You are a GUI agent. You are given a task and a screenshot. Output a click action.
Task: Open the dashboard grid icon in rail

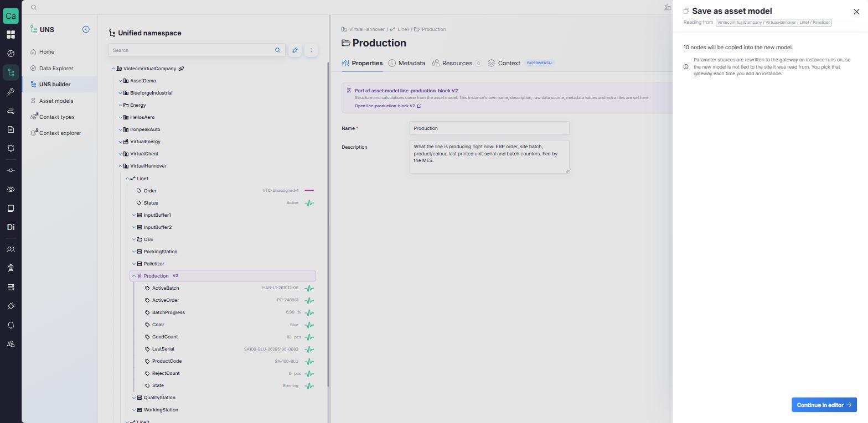(11, 35)
